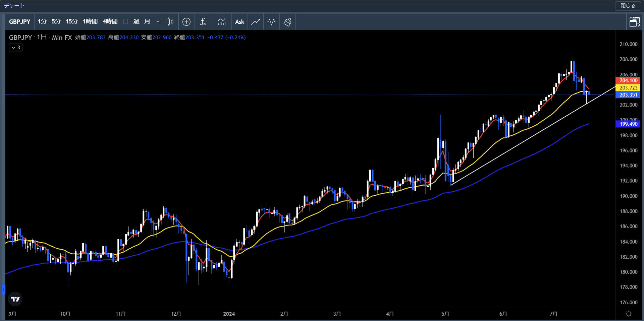Open the indicators fx menu
644x321 pixels.
pyautogui.click(x=203, y=22)
